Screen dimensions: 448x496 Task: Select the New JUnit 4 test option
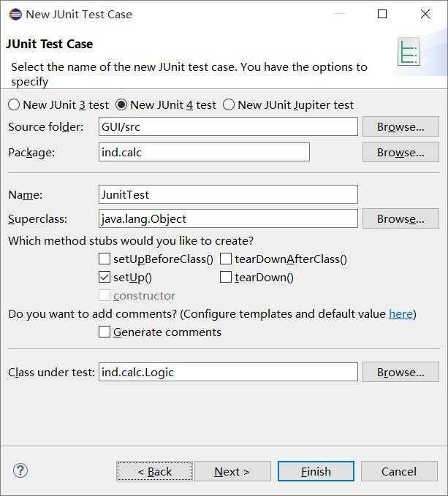click(x=122, y=104)
